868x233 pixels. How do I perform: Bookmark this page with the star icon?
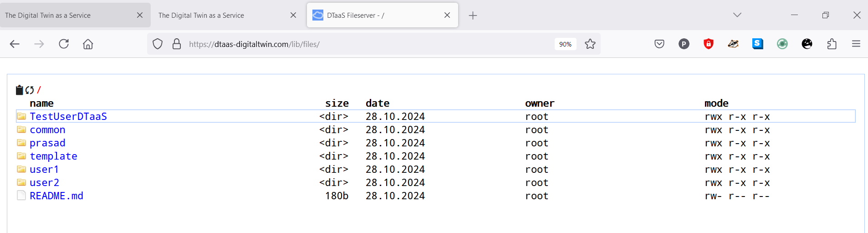(x=590, y=44)
